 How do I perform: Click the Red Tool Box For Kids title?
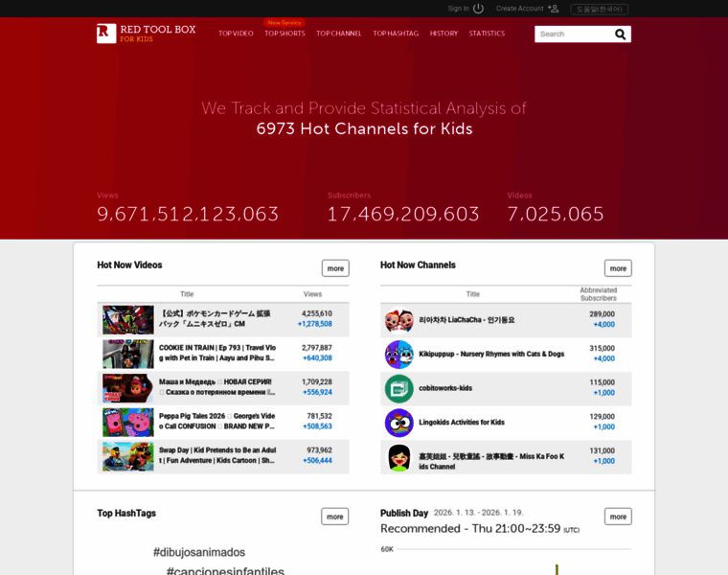click(x=158, y=34)
